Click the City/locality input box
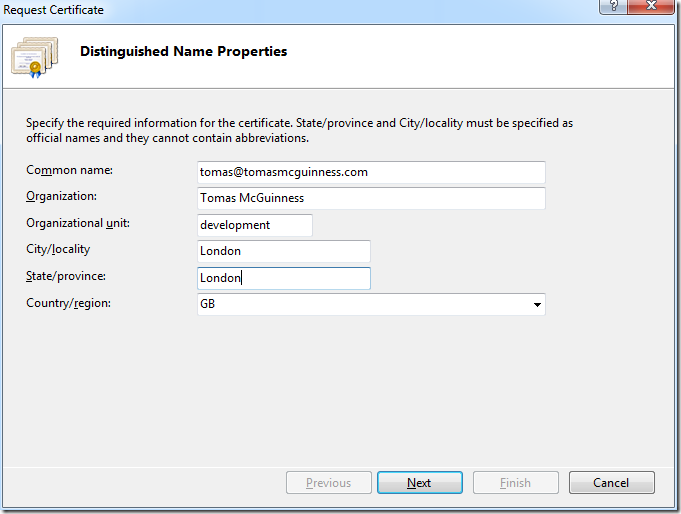Image resolution: width=681 pixels, height=514 pixels. (284, 251)
